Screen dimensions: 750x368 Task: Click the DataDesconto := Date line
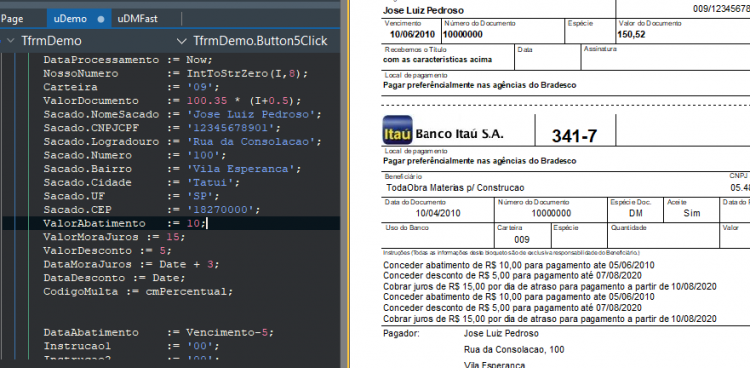point(114,278)
